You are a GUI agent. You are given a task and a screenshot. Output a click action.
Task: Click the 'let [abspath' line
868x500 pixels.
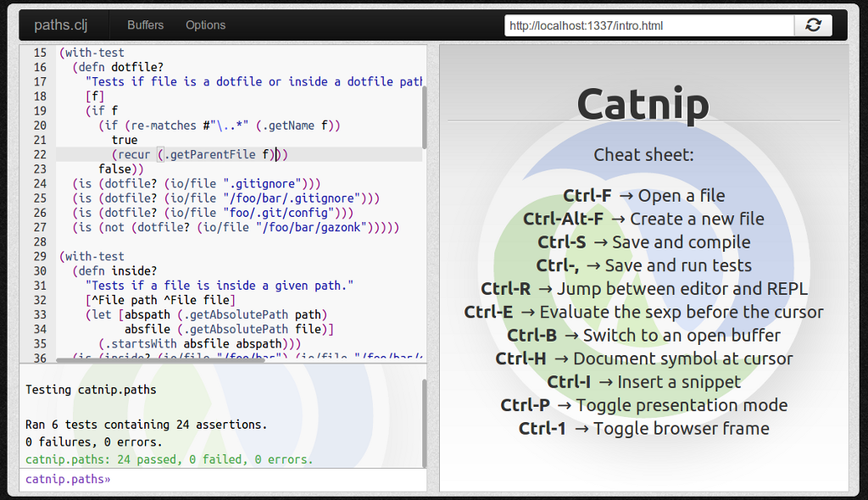(x=207, y=314)
